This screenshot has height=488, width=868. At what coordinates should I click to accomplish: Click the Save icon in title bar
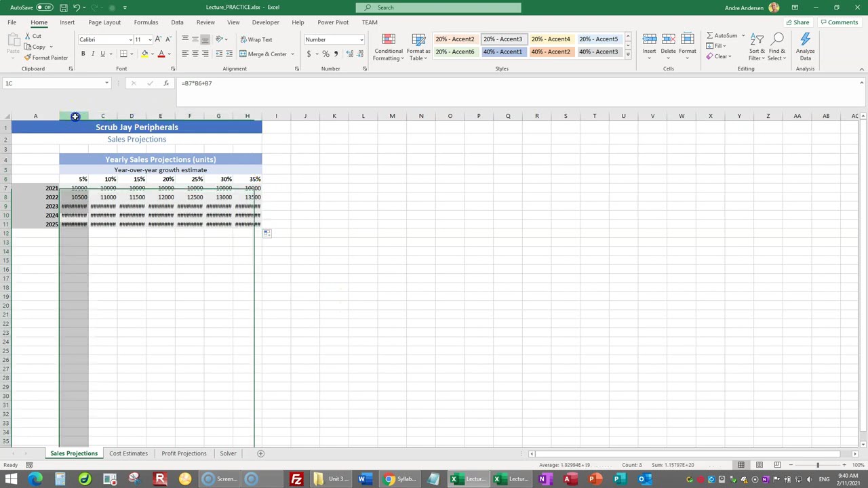coord(63,7)
